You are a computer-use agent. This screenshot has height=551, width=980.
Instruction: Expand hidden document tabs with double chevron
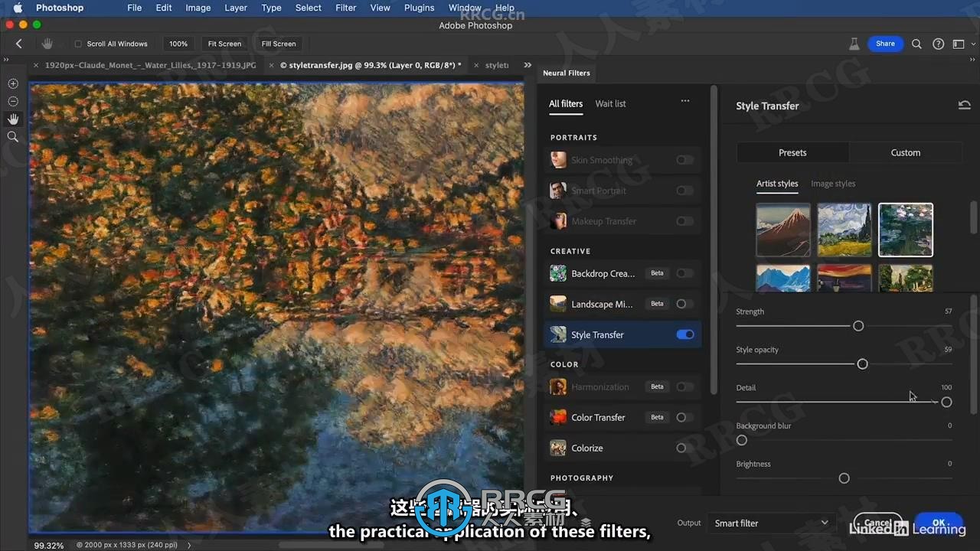tap(527, 66)
